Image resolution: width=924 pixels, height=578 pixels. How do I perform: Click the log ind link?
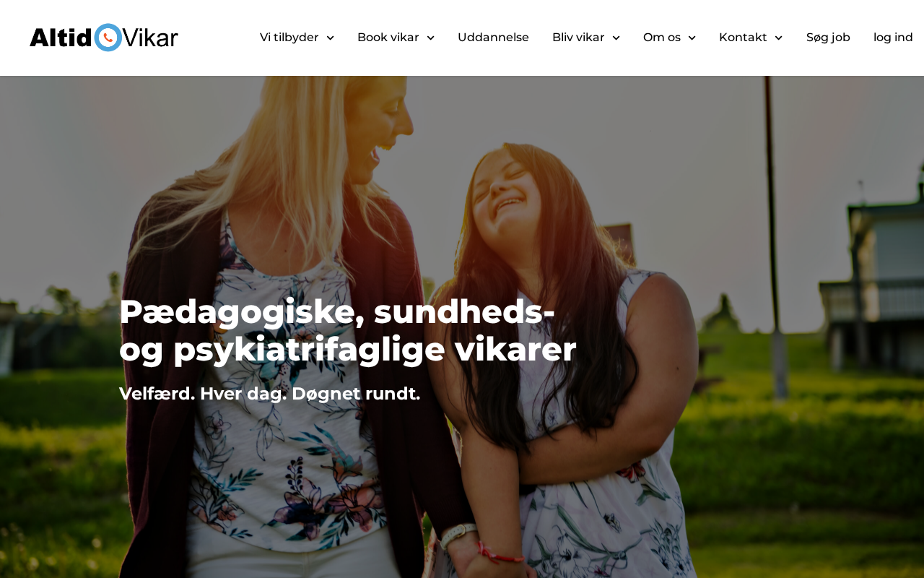(x=893, y=38)
